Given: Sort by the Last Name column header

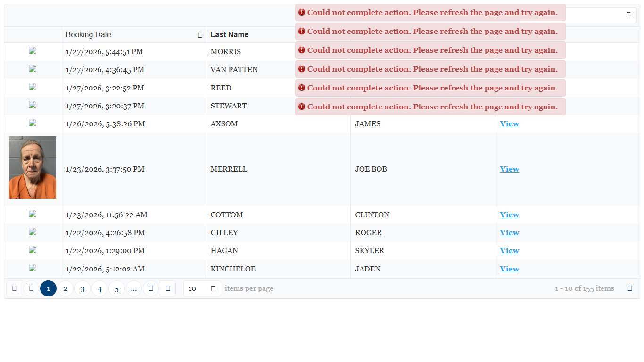Looking at the screenshot, I should (230, 35).
